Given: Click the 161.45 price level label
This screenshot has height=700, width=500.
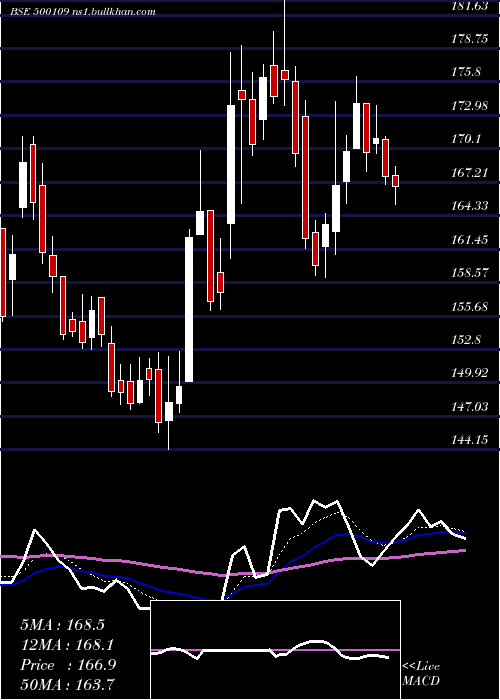Looking at the screenshot, I should click(472, 240).
